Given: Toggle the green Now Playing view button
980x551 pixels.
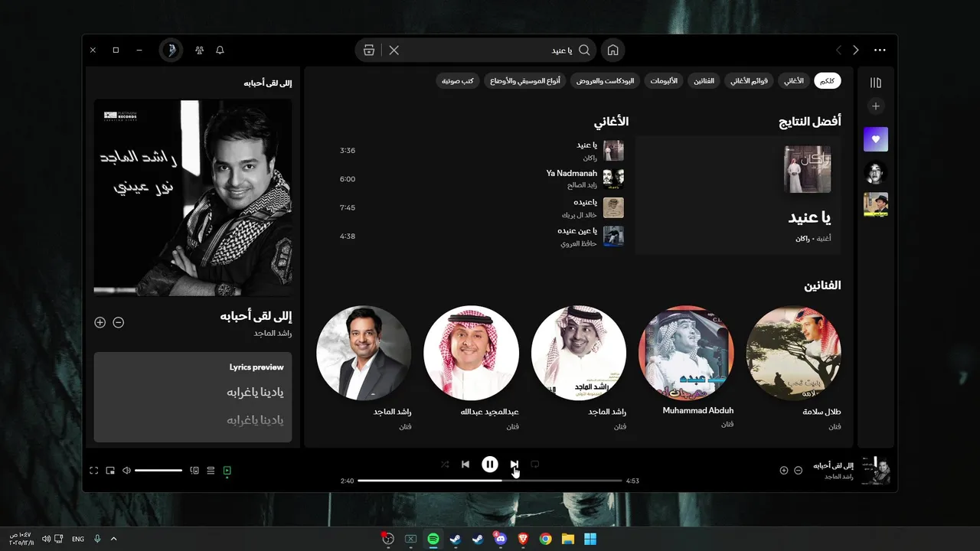Looking at the screenshot, I should (227, 471).
